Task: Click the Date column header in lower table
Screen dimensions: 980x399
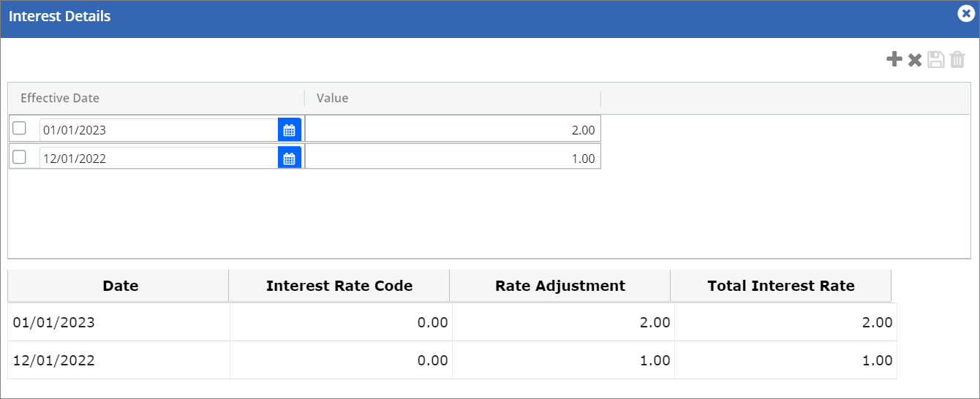Action: pyautogui.click(x=120, y=286)
